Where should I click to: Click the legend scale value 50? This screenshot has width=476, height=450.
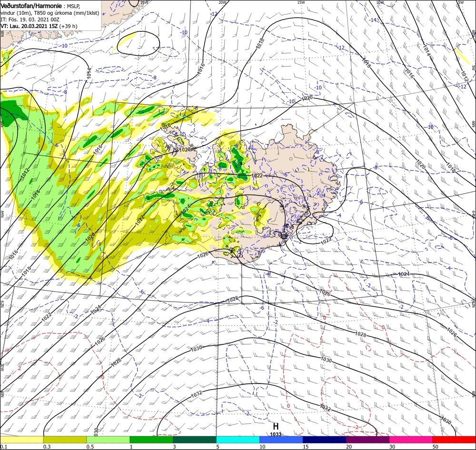tap(436, 447)
